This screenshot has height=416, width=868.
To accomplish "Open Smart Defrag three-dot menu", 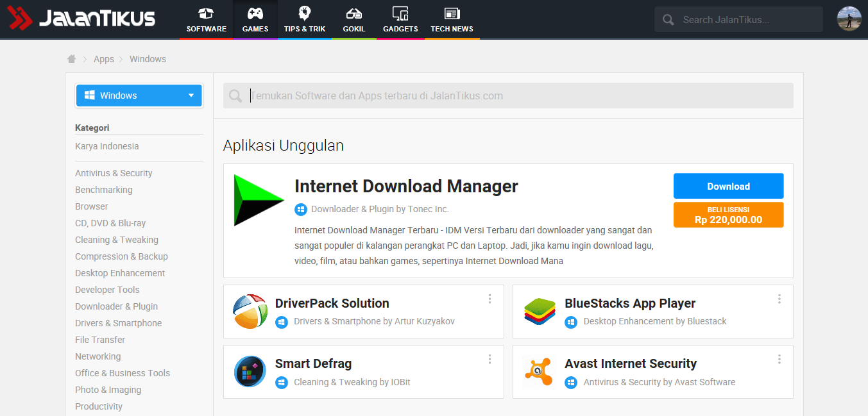I will click(x=489, y=359).
